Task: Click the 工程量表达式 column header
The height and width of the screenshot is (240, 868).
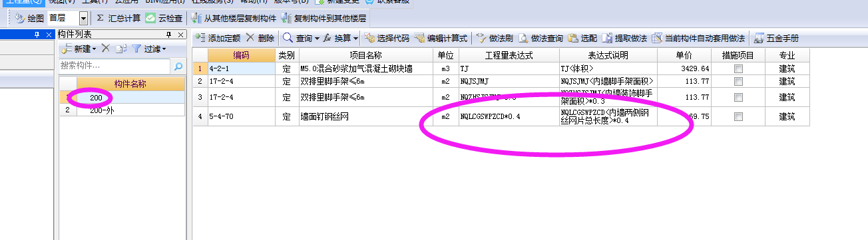Action: coord(509,55)
